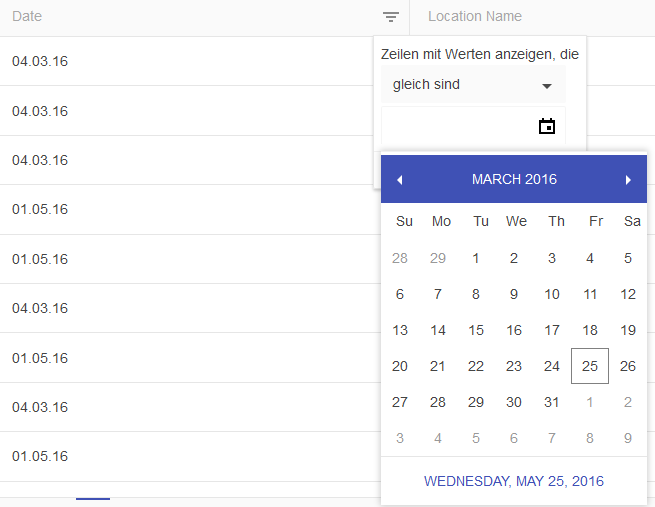Click the Date column filter icon
The image size is (655, 507).
tap(391, 17)
